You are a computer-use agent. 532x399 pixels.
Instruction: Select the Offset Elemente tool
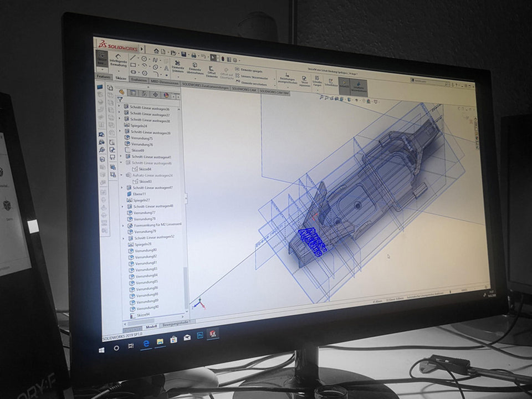[212, 70]
